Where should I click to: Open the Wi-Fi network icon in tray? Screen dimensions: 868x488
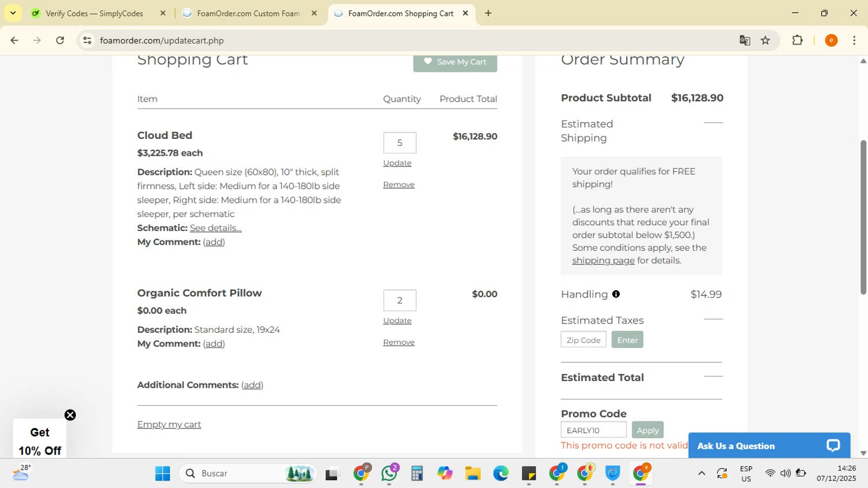[770, 474]
